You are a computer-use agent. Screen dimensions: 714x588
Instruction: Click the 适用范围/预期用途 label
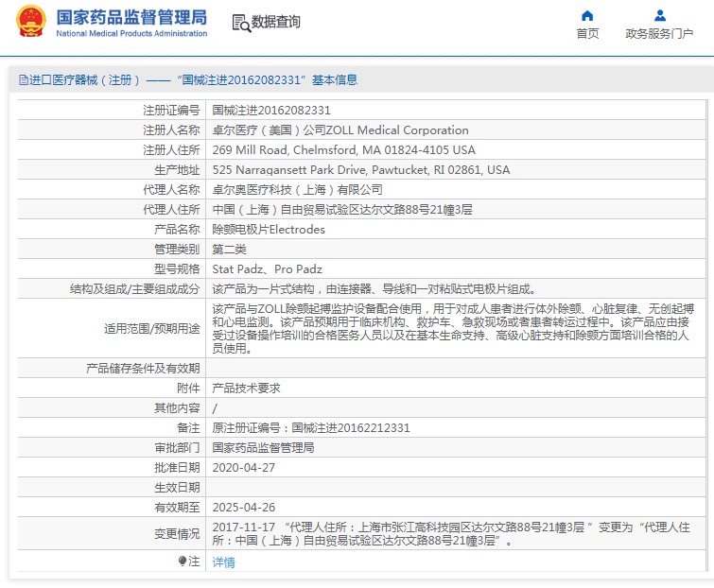point(152,329)
